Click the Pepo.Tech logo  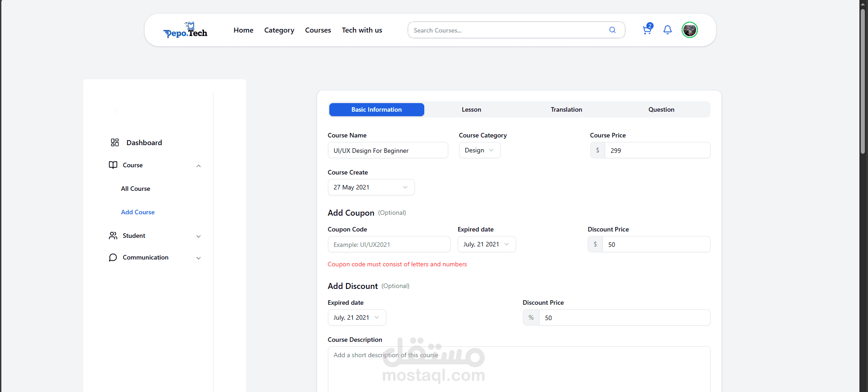coord(185,30)
